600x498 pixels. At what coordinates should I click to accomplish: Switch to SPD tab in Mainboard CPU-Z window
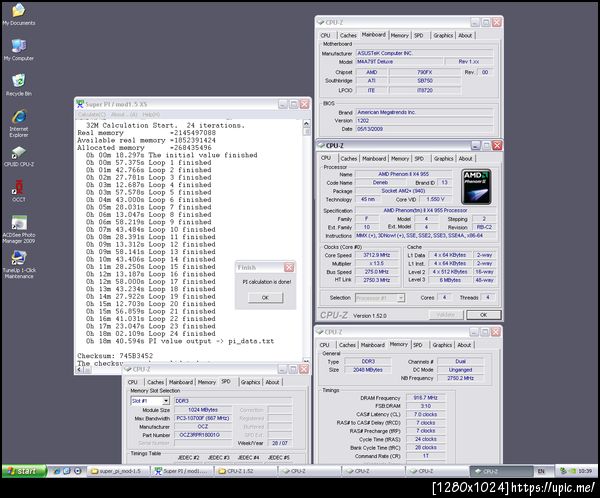click(419, 35)
